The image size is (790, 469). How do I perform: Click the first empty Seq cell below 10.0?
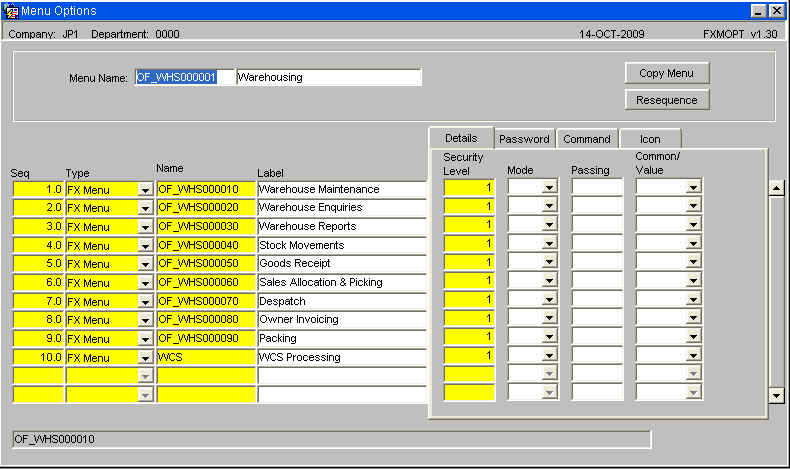click(38, 376)
